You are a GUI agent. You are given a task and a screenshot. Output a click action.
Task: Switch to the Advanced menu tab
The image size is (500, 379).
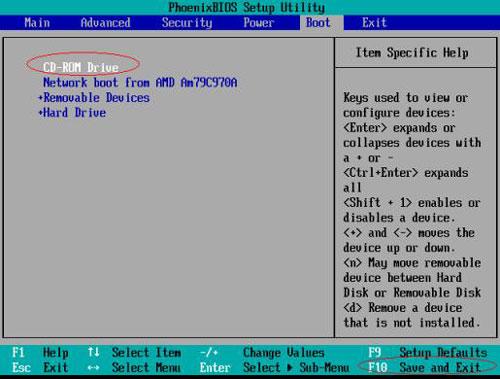pyautogui.click(x=105, y=23)
